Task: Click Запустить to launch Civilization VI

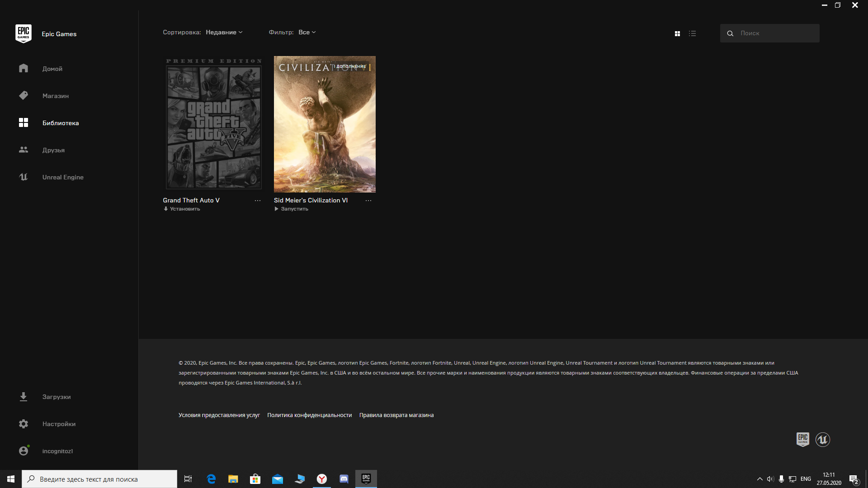Action: tap(291, 209)
